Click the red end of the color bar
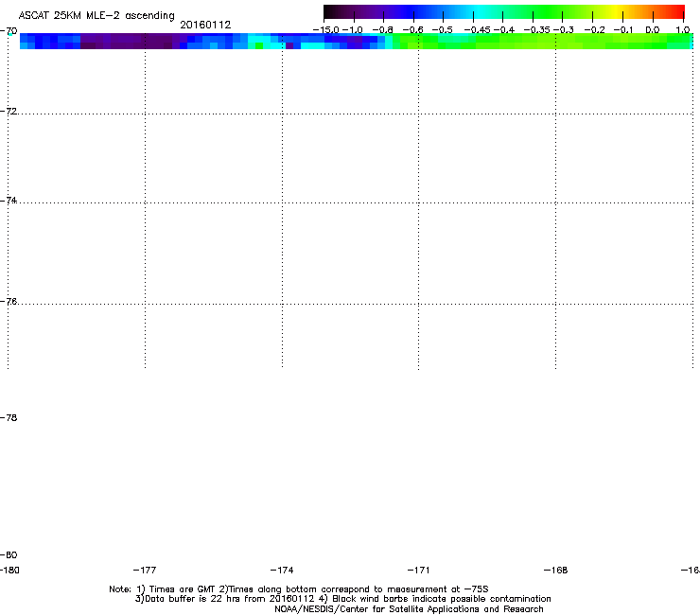The height and width of the screenshot is (615, 700). coord(676,12)
